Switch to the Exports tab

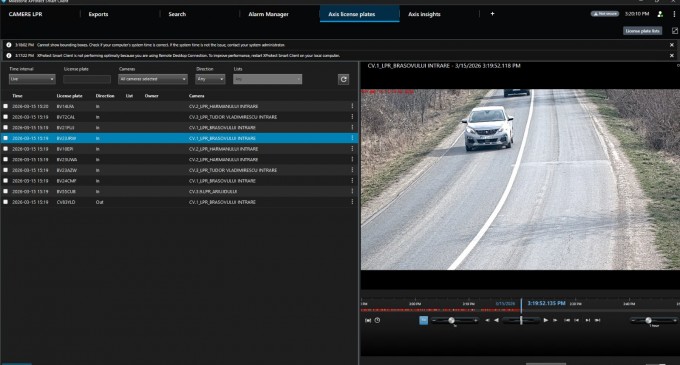click(98, 14)
